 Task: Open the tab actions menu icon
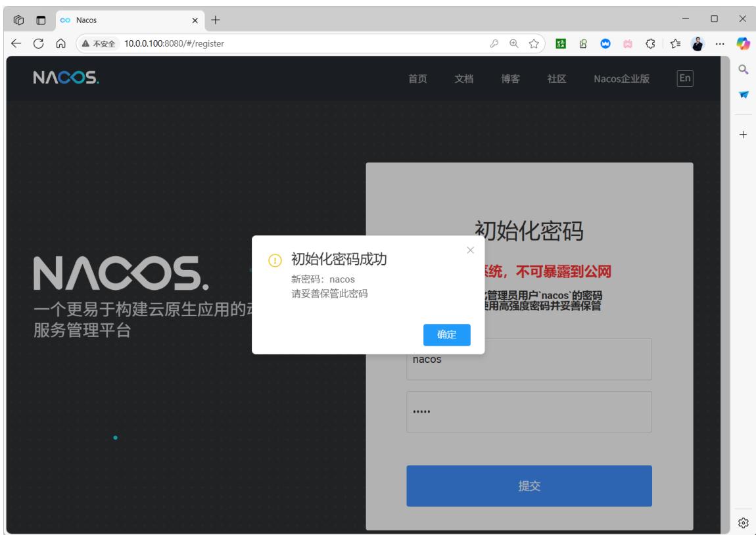pyautogui.click(x=41, y=20)
